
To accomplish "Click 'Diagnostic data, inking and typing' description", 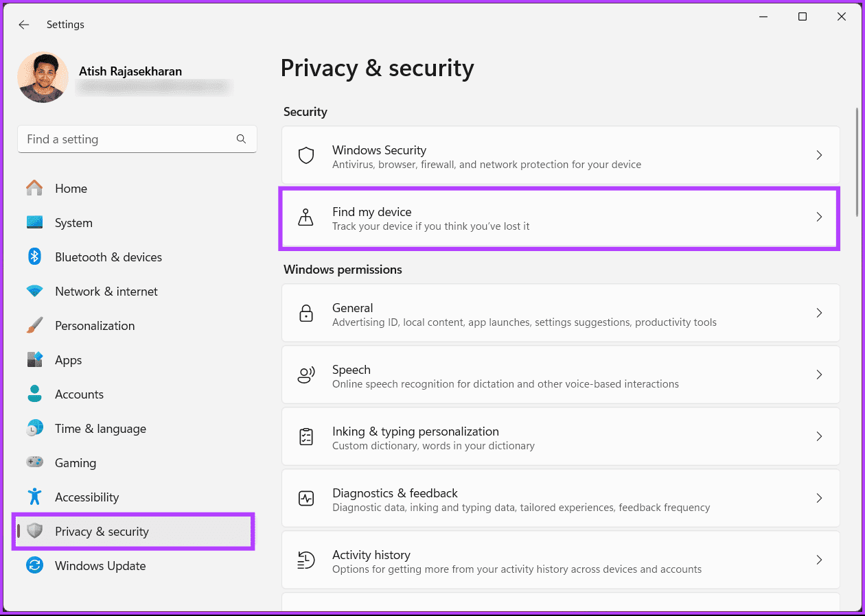I will pos(521,508).
